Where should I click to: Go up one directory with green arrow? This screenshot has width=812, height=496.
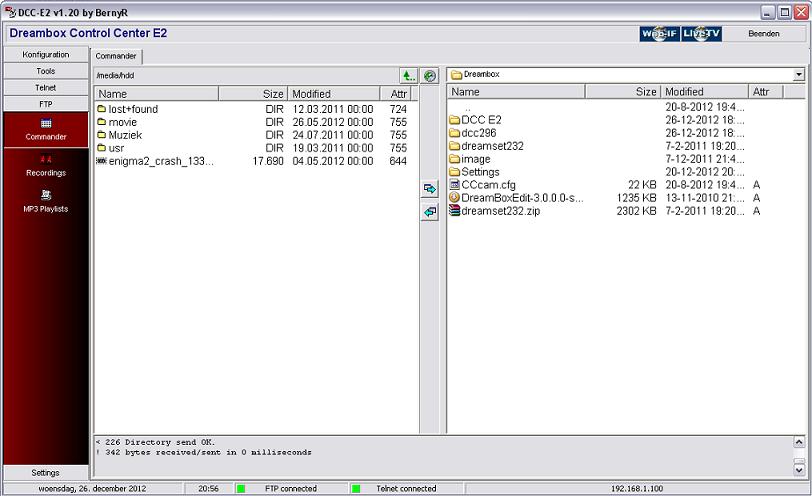pos(409,76)
